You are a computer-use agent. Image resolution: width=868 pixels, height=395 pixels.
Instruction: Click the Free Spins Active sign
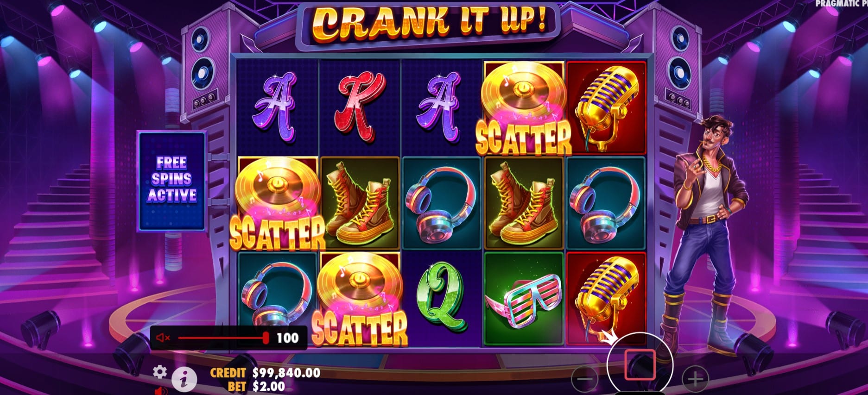[172, 181]
